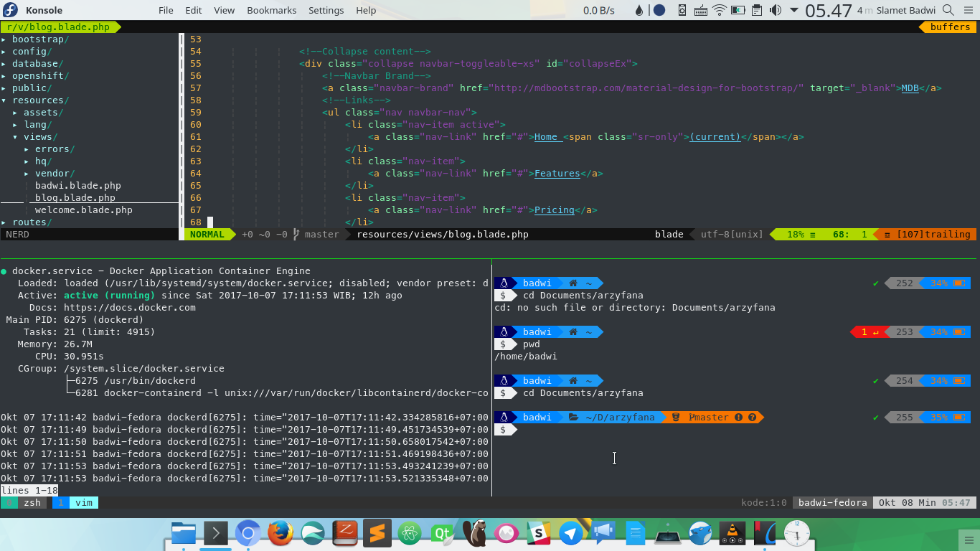Screen dimensions: 980x551
Task: Open Sublime Text from the dock
Action: (x=377, y=533)
